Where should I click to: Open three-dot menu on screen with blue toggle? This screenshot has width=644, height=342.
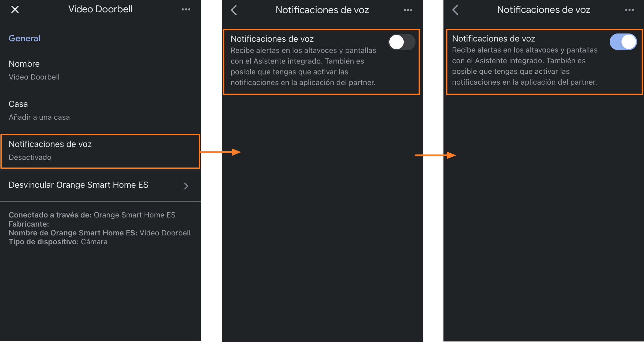[x=629, y=10]
